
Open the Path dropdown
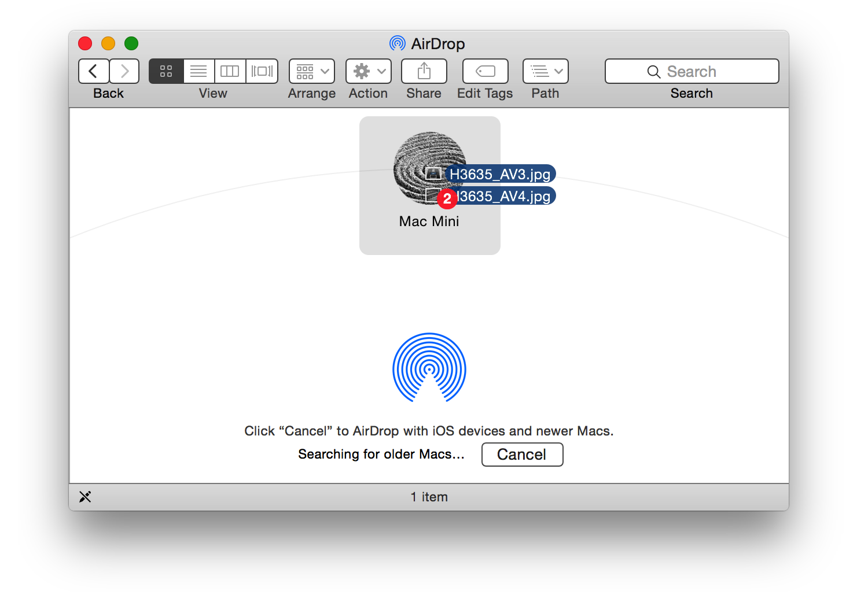coord(546,71)
